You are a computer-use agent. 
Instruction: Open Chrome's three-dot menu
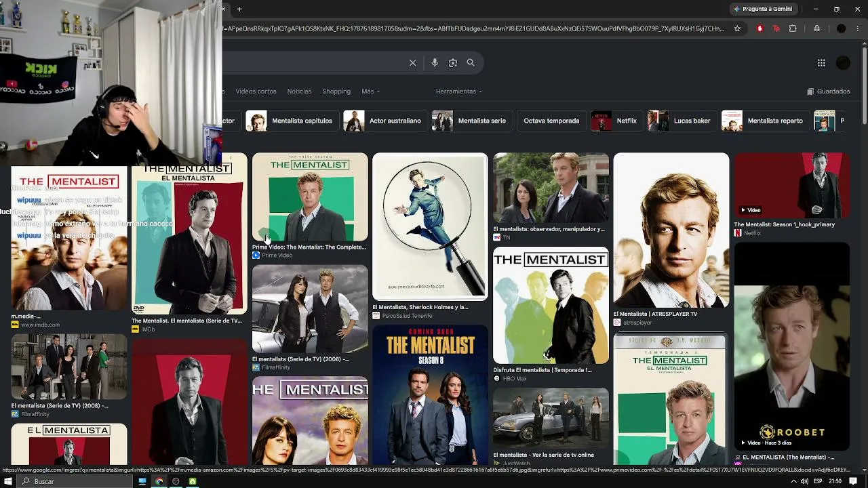point(859,28)
